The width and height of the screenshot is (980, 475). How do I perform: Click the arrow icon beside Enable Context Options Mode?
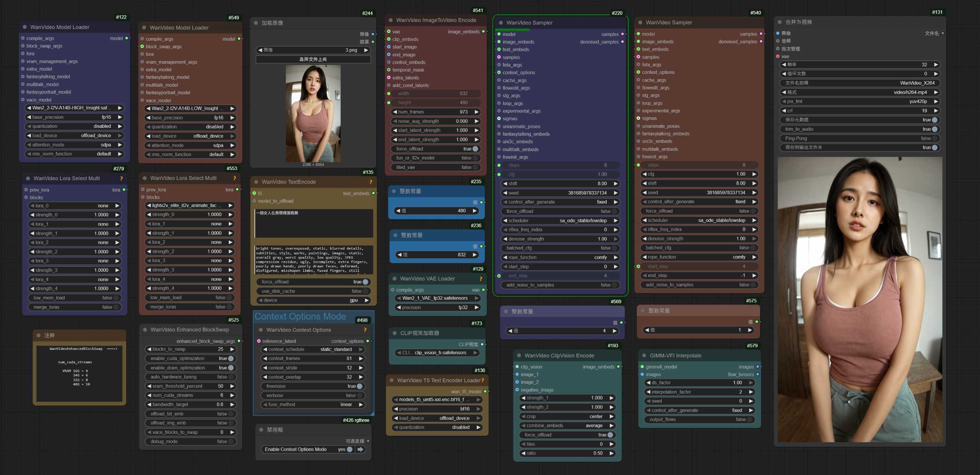point(360,449)
